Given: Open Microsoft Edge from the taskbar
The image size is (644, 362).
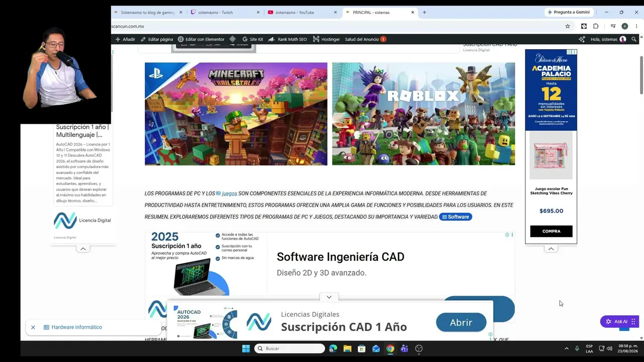Looking at the screenshot, I should (333, 348).
